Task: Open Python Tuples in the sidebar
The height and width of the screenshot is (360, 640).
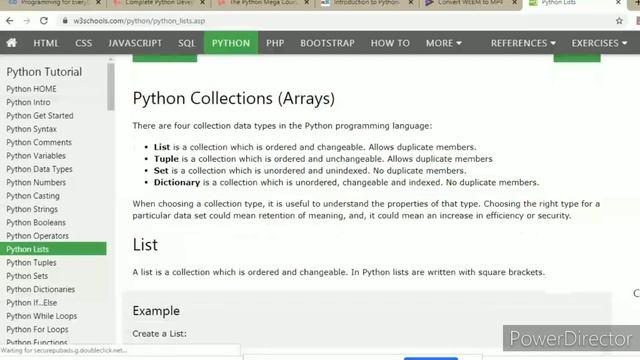Action: coord(31,263)
